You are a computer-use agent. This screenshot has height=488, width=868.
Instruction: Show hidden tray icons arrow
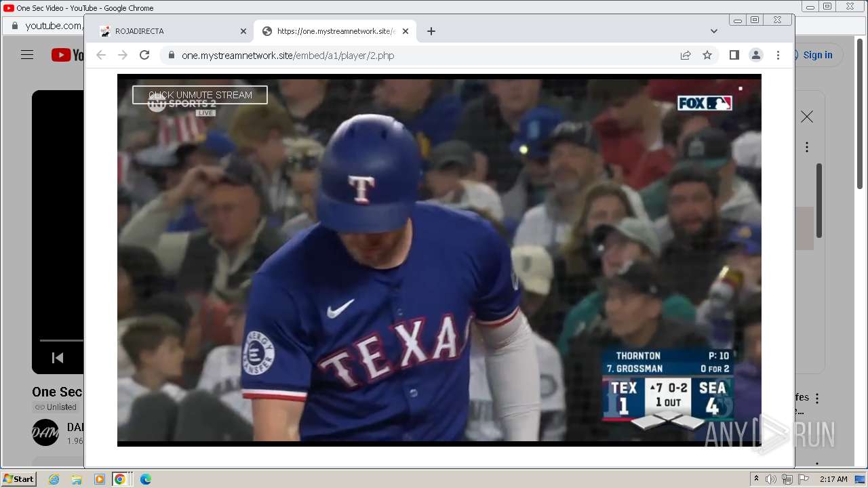pos(756,479)
